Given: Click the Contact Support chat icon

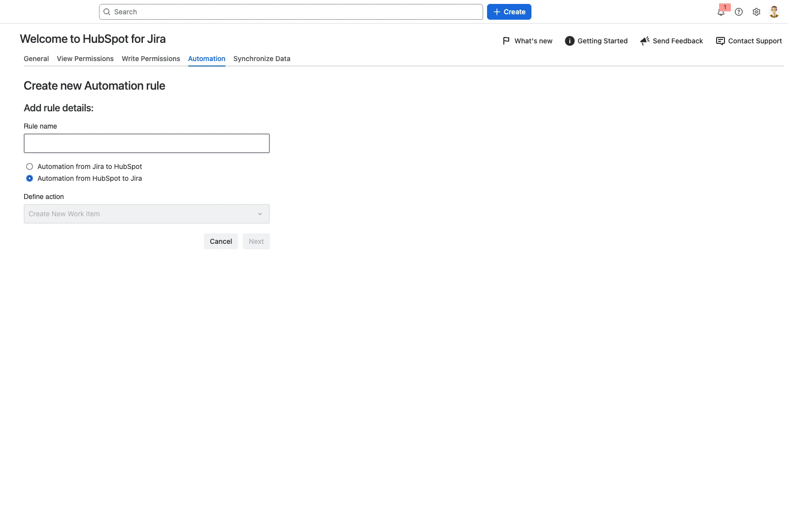Looking at the screenshot, I should tap(720, 41).
